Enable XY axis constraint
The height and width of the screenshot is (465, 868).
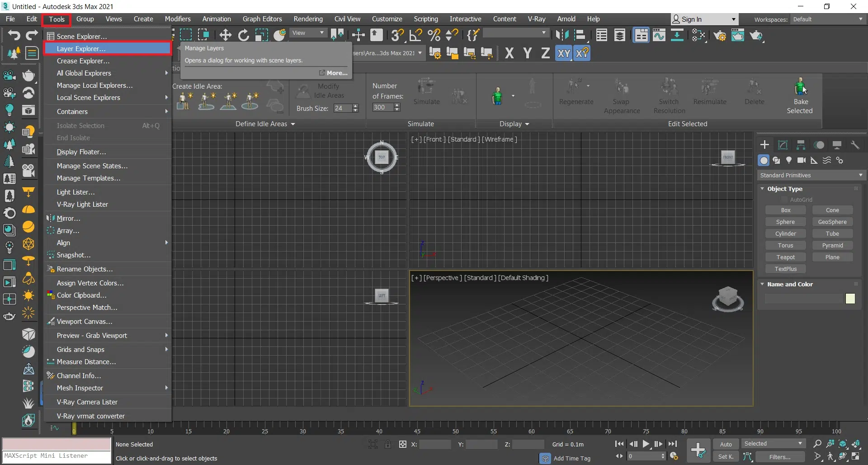[x=563, y=53]
